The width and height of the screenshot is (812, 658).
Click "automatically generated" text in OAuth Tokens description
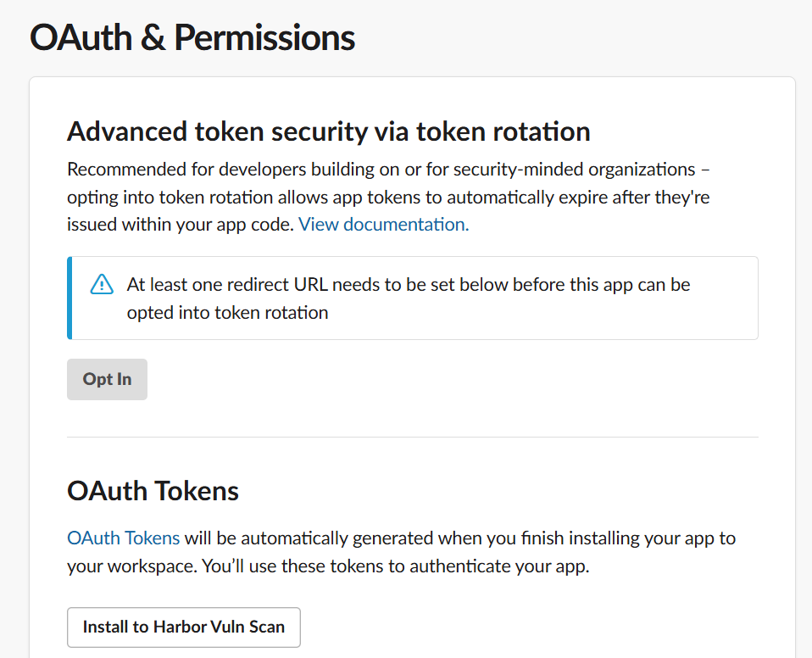[x=337, y=538]
